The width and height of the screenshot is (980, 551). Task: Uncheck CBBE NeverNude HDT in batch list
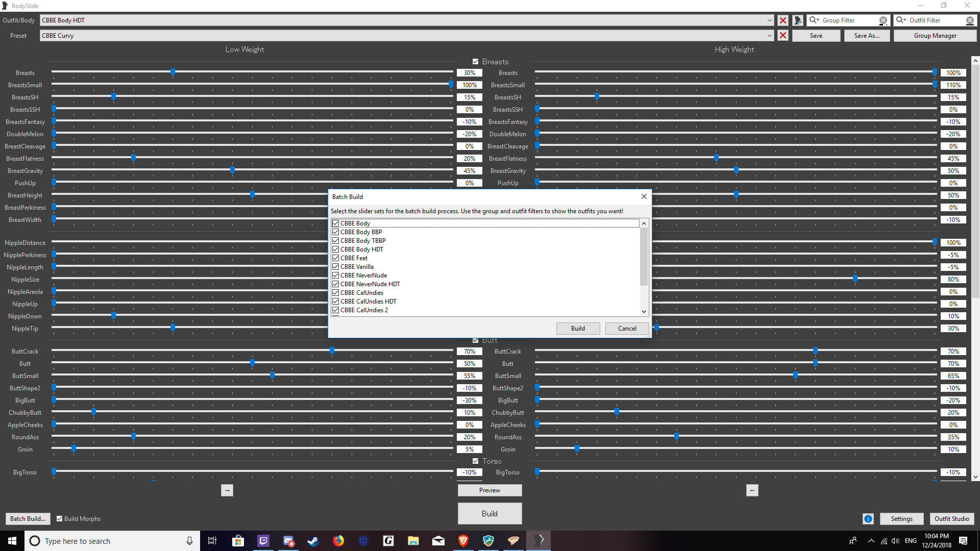tap(336, 284)
